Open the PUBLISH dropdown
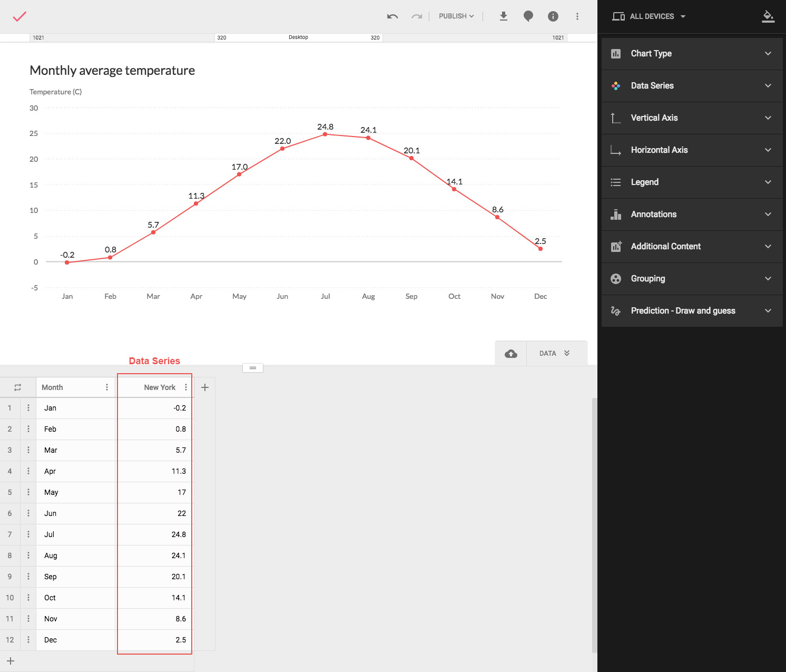The height and width of the screenshot is (672, 786). 456,16
